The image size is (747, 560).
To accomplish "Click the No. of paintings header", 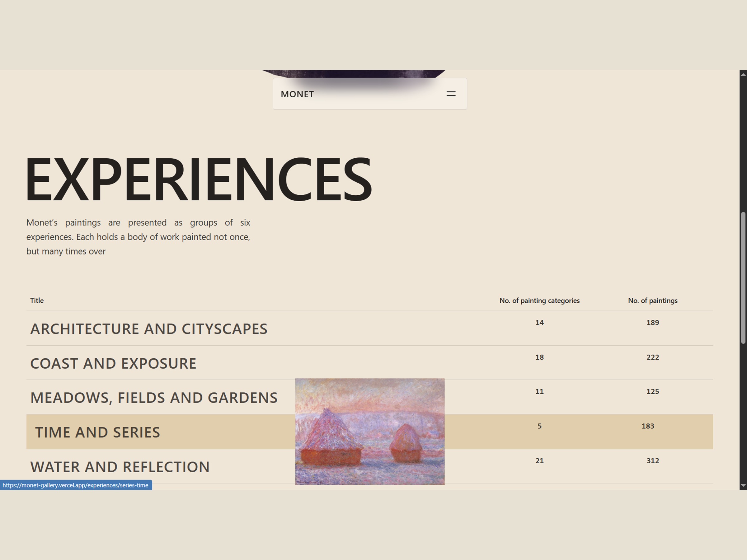I will (x=652, y=301).
